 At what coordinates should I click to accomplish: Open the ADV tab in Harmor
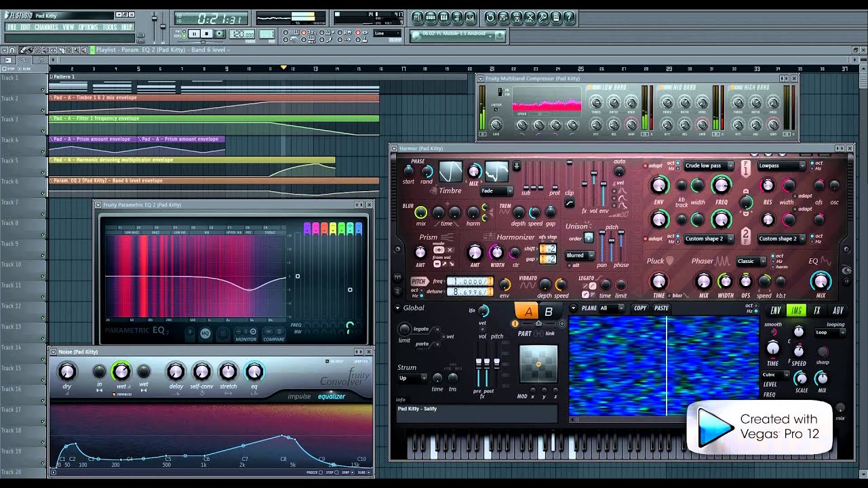point(838,310)
